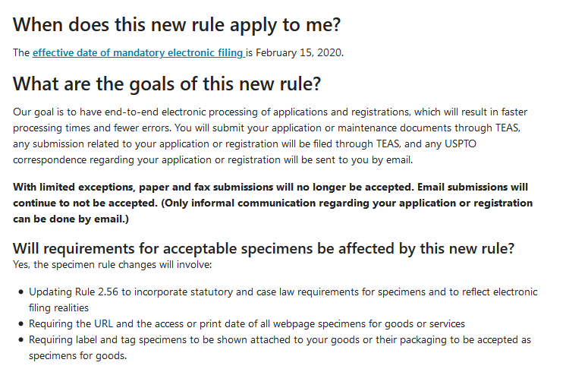
Task: Click the heading "When does this new rule apply to me?"
Action: [x=177, y=24]
